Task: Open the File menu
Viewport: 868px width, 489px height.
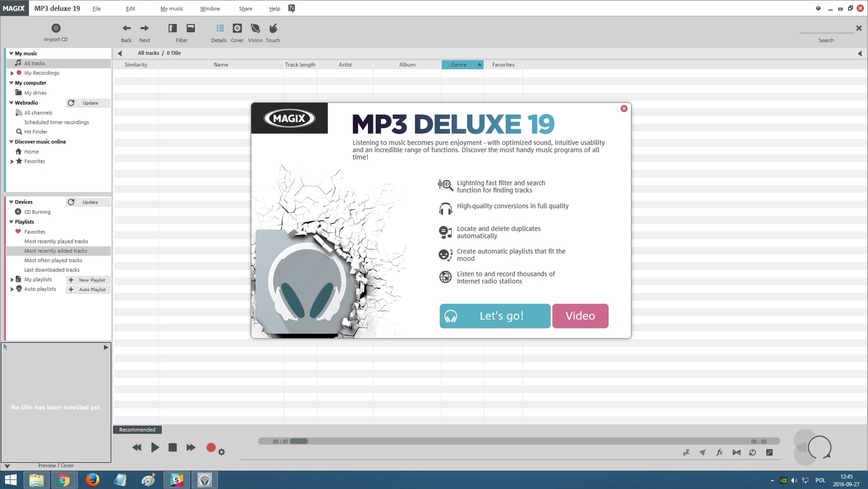Action: (x=96, y=9)
